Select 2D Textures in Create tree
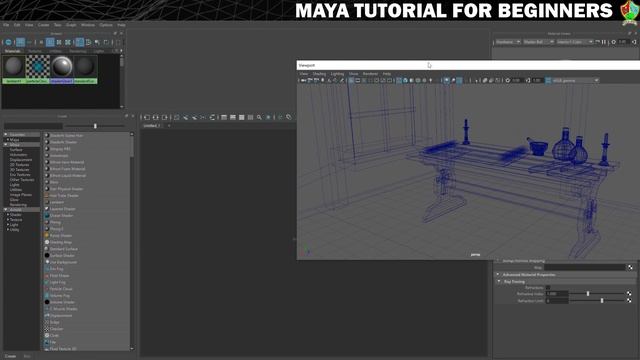The width and height of the screenshot is (640, 360). coord(19,165)
